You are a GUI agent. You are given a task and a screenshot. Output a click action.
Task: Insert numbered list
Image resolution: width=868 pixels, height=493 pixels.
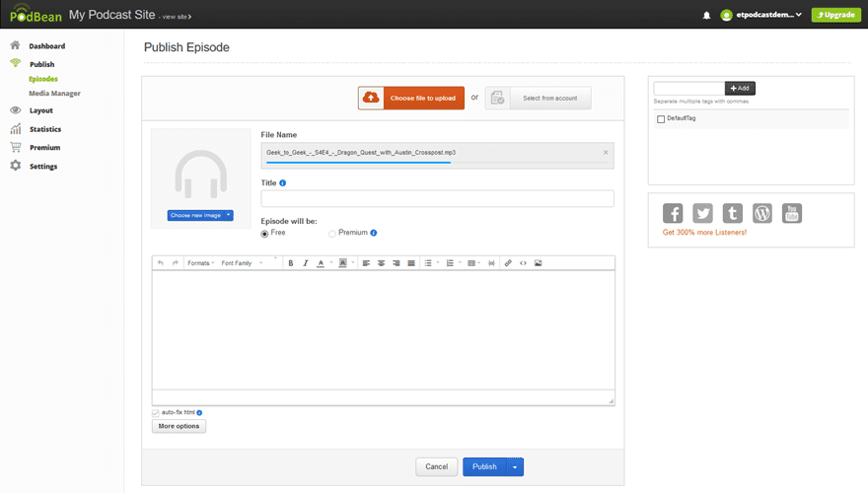tap(450, 263)
